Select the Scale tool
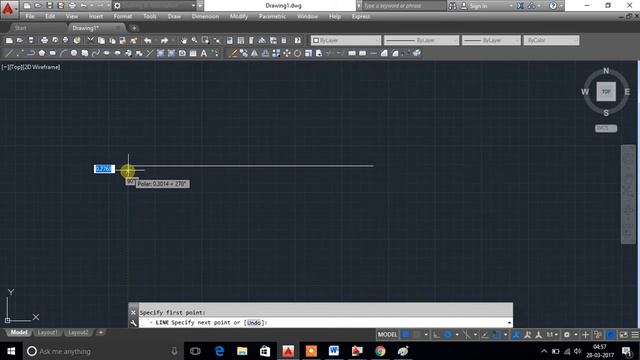The image size is (640, 360). click(309, 53)
